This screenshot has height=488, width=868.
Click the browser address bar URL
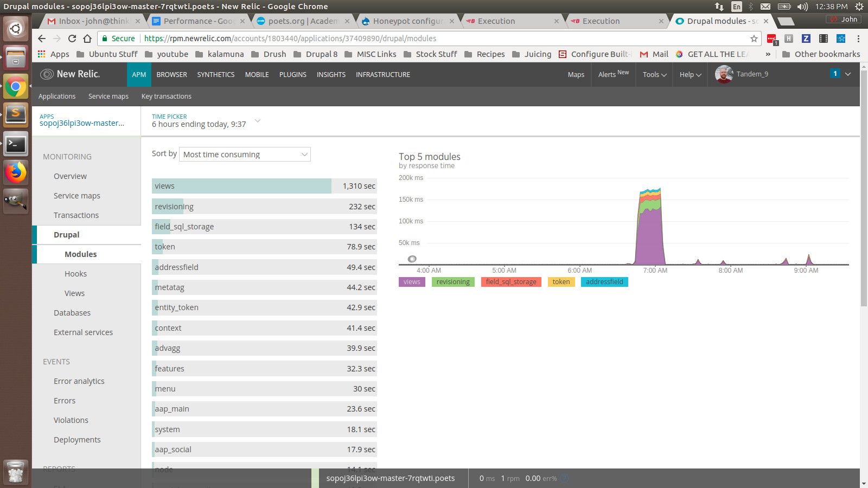point(290,38)
